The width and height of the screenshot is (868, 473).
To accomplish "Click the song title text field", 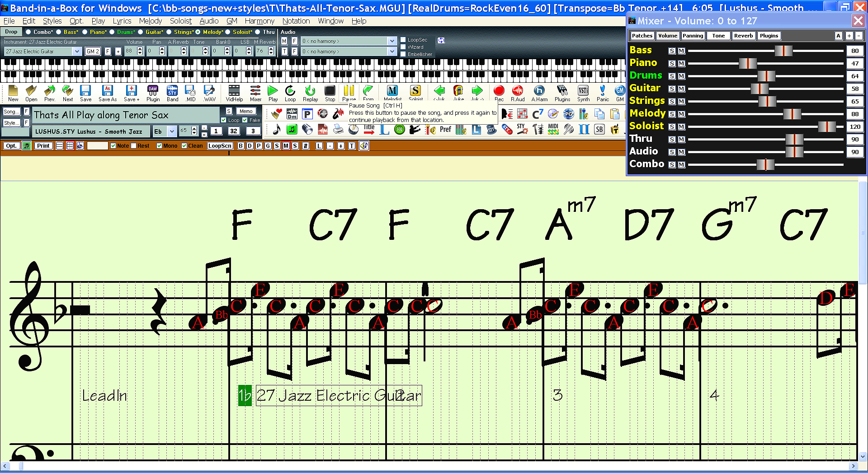I will 126,115.
